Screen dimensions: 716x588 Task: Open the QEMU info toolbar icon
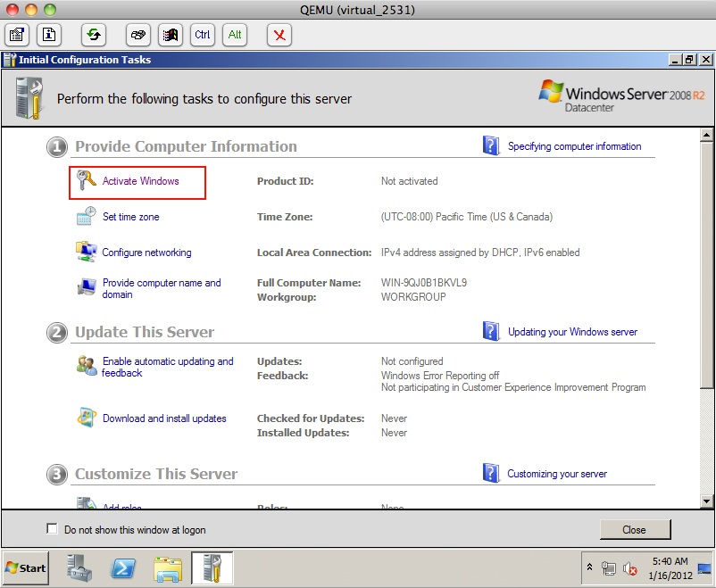click(49, 35)
